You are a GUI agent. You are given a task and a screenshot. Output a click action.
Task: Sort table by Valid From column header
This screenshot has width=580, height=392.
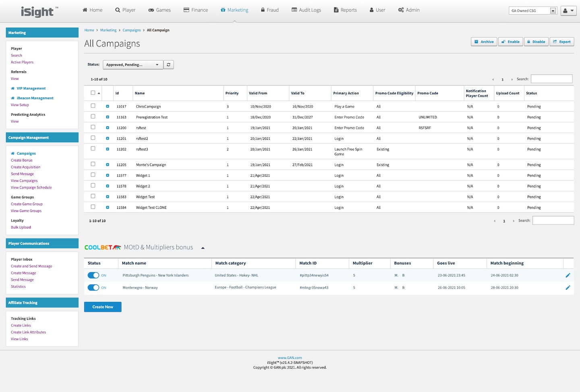click(x=258, y=93)
